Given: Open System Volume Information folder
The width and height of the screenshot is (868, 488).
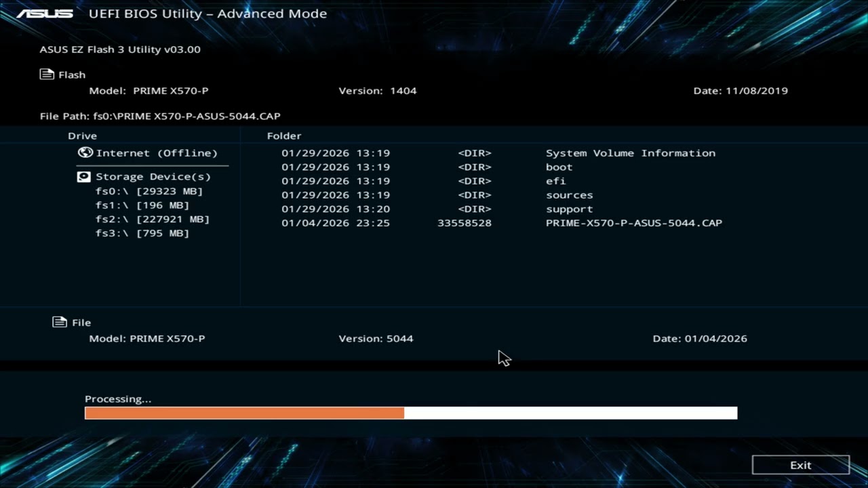Looking at the screenshot, I should point(631,153).
